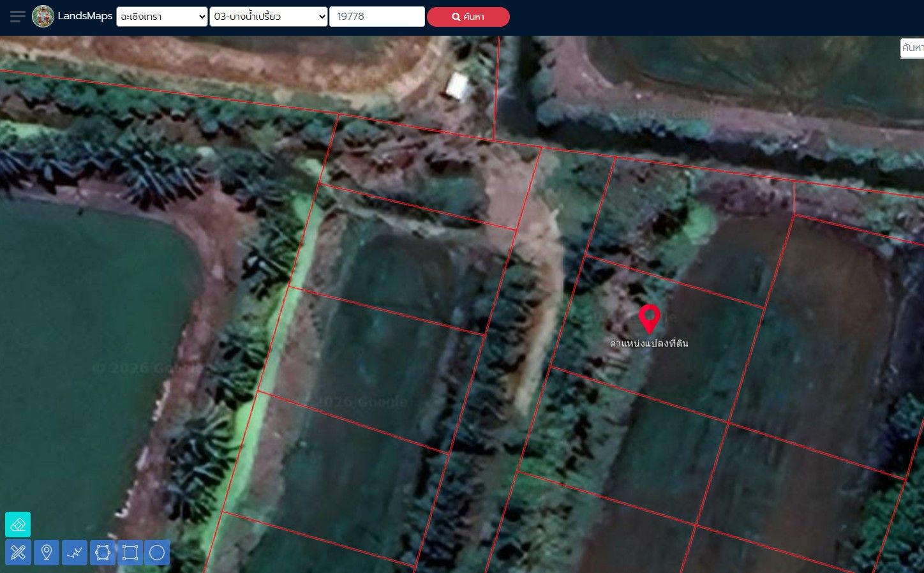Open the hamburger menu
This screenshot has height=573, width=924.
(x=18, y=17)
